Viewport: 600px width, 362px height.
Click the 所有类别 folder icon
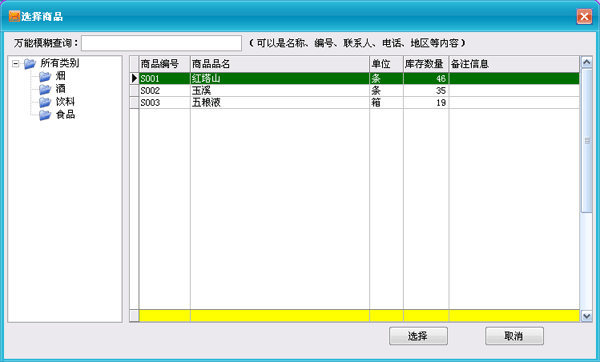30,64
